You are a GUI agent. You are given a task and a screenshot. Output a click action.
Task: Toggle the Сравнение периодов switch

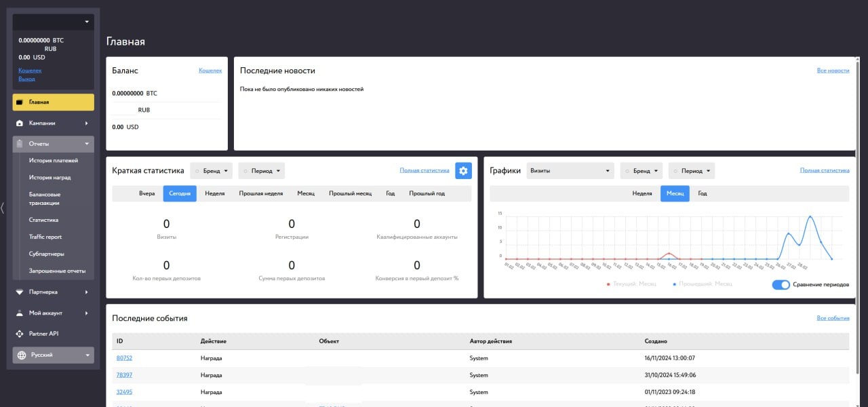click(x=781, y=284)
